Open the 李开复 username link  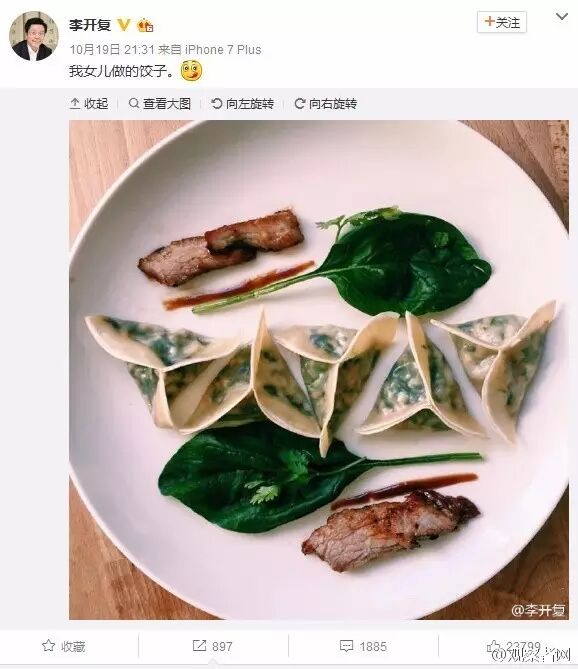[90, 25]
